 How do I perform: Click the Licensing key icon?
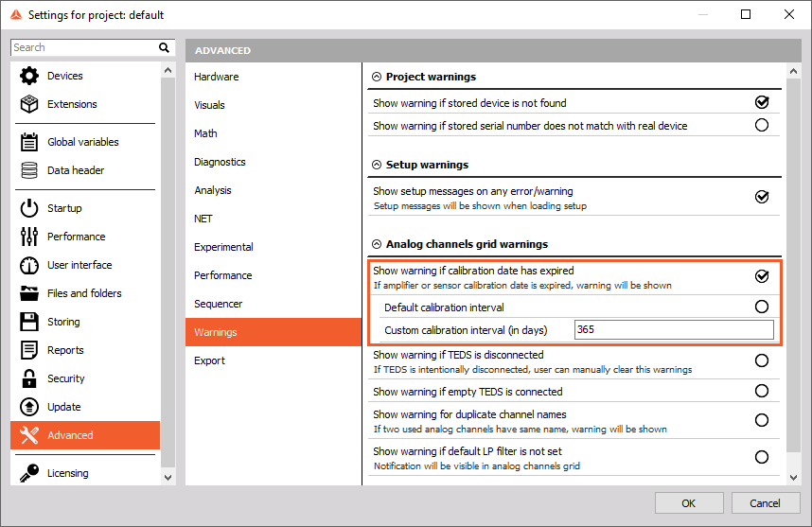click(29, 473)
